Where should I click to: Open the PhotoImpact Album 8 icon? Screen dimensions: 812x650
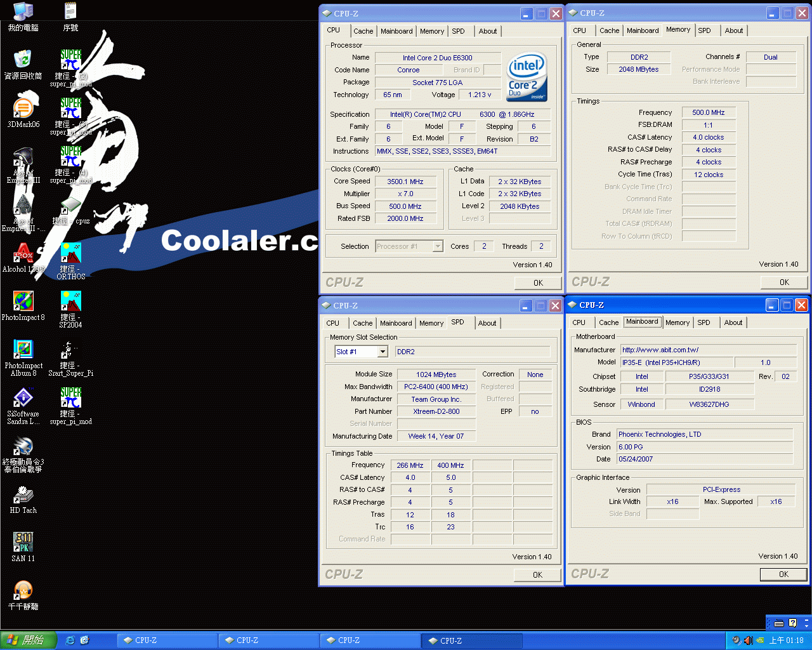coord(23,358)
